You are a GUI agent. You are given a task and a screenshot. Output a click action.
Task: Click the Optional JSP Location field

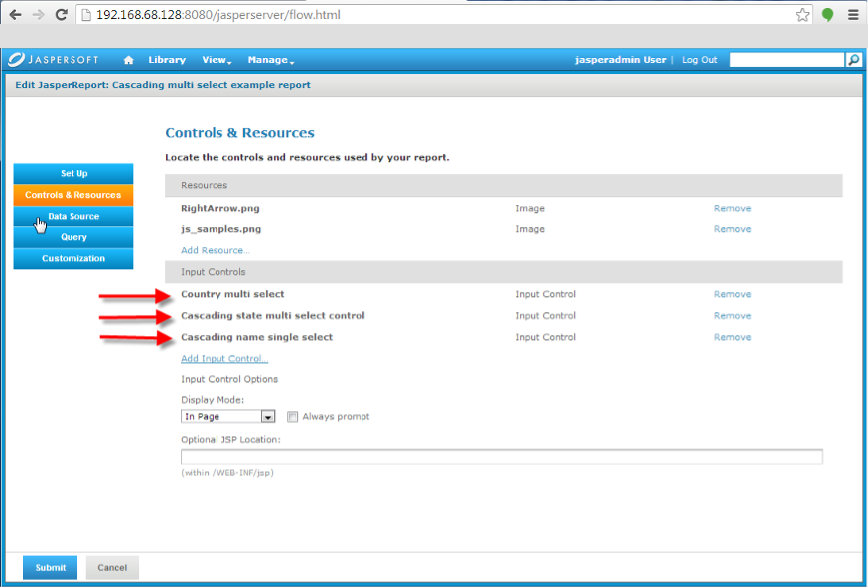tap(502, 457)
